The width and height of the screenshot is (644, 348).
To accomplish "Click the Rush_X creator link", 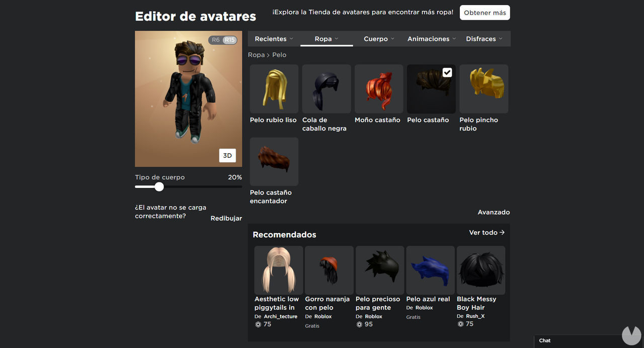I will pos(475,316).
